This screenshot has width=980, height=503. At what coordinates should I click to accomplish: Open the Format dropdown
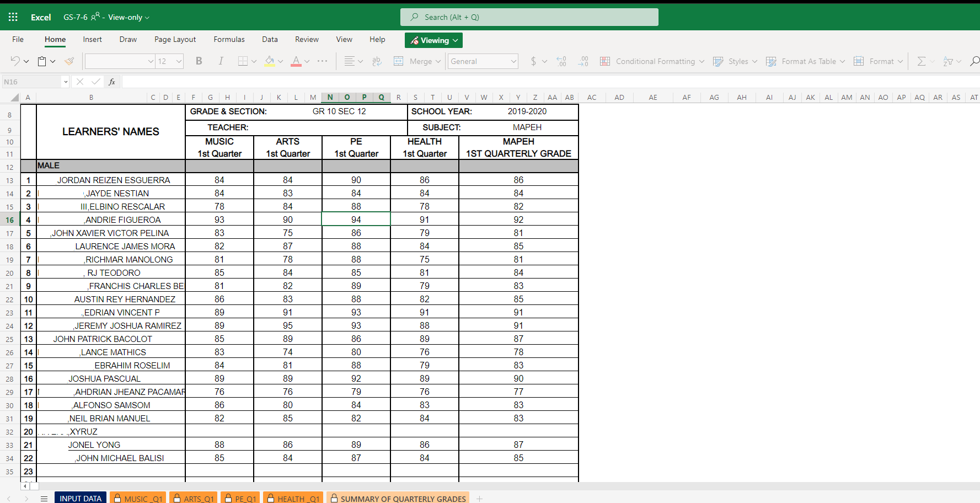(879, 61)
